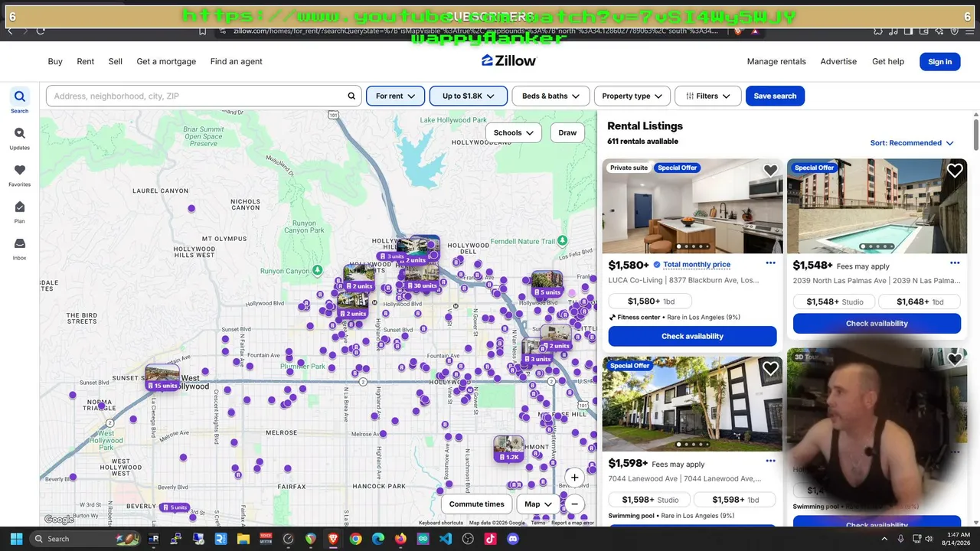The image size is (980, 551).
Task: Open File Explorer from the taskbar
Action: point(243,539)
